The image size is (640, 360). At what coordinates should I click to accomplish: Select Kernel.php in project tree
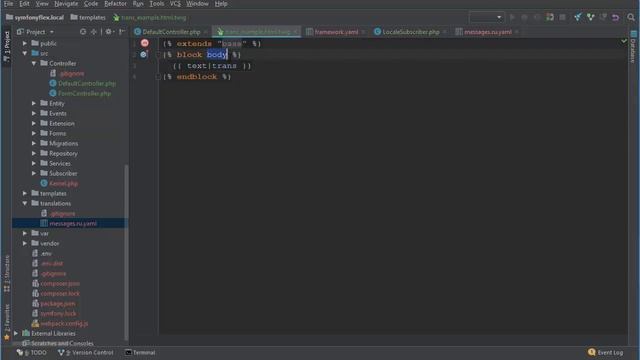click(x=63, y=183)
